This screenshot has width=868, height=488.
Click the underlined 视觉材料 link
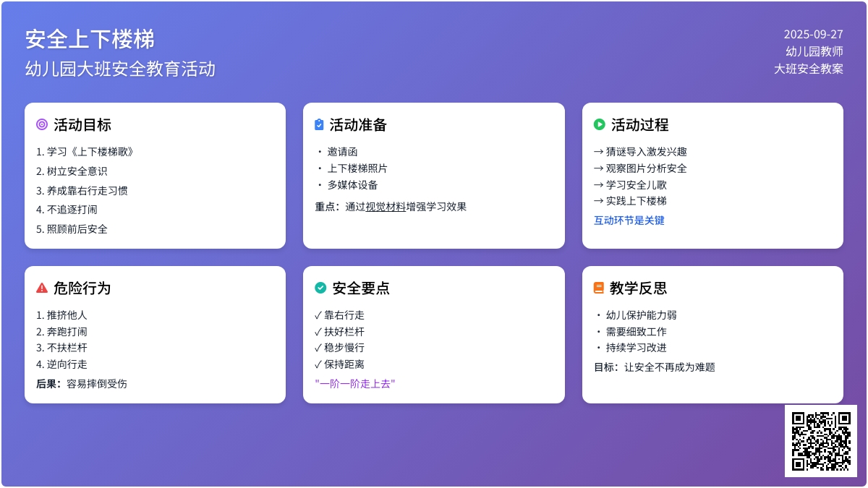(x=386, y=207)
